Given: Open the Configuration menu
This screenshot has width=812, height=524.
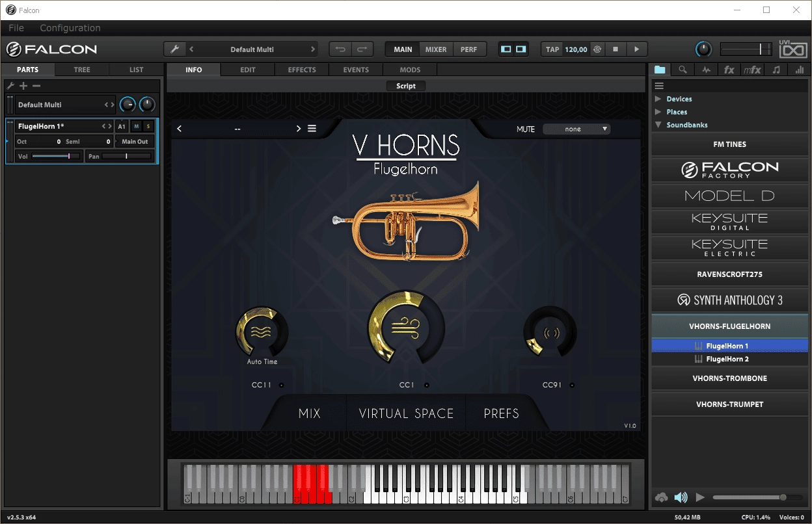Looking at the screenshot, I should pos(70,28).
